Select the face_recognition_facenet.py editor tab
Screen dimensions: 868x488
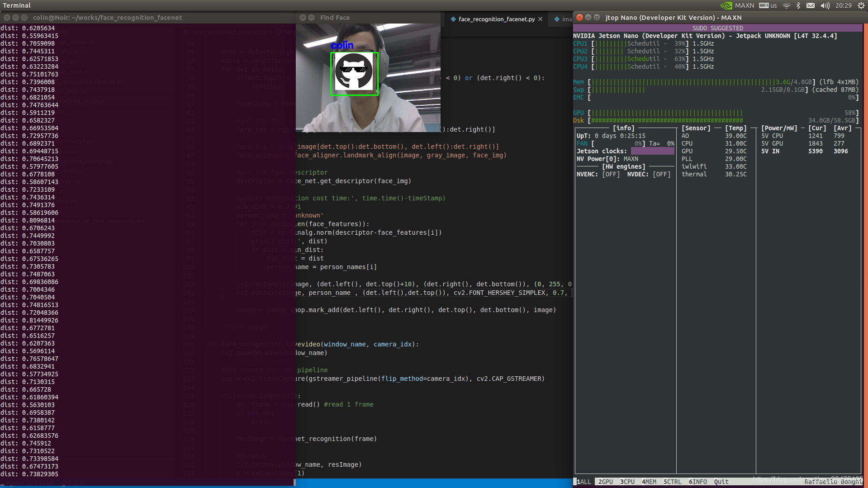coord(496,19)
